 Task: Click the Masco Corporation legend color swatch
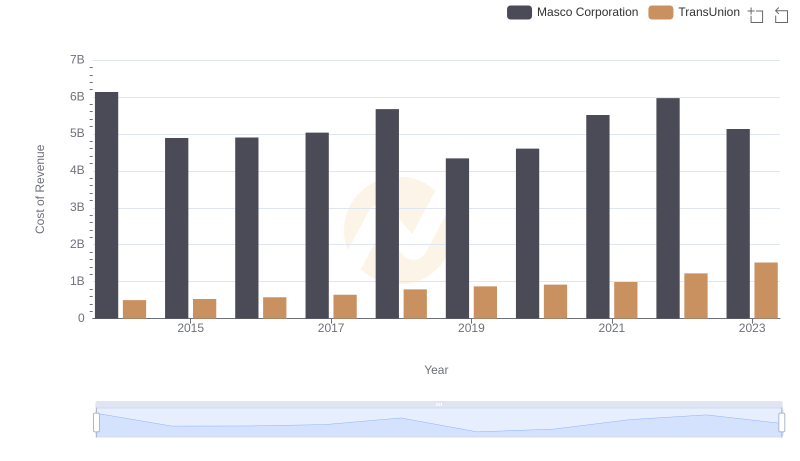[x=519, y=12]
